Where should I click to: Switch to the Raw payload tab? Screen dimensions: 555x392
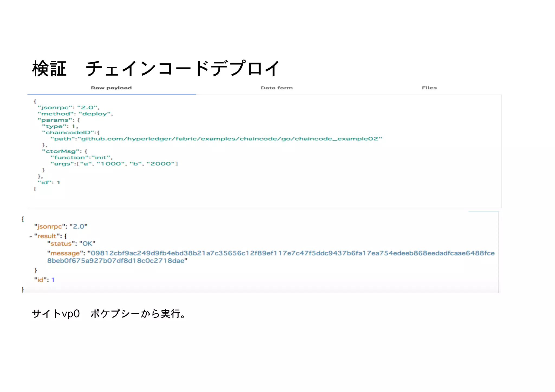(111, 88)
